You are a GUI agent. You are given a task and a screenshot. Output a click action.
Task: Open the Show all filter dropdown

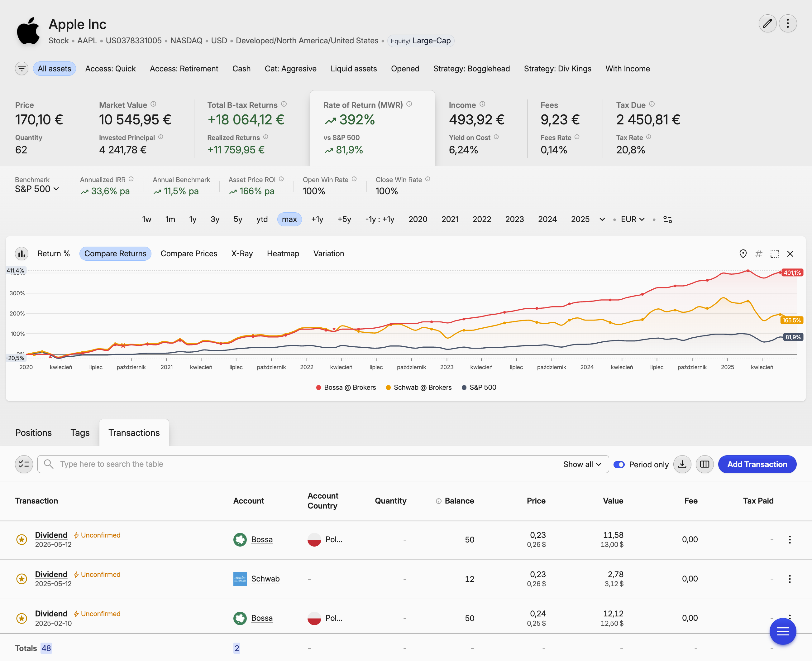coord(582,464)
